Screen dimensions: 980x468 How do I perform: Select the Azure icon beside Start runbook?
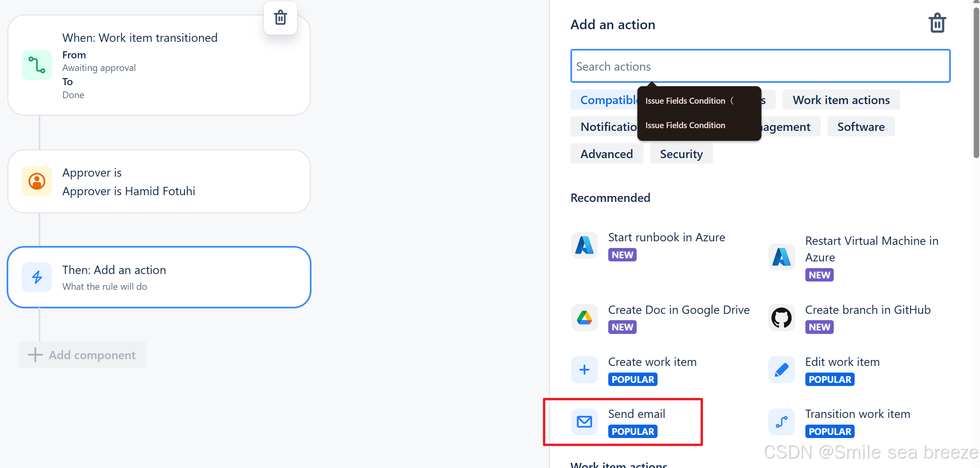584,245
